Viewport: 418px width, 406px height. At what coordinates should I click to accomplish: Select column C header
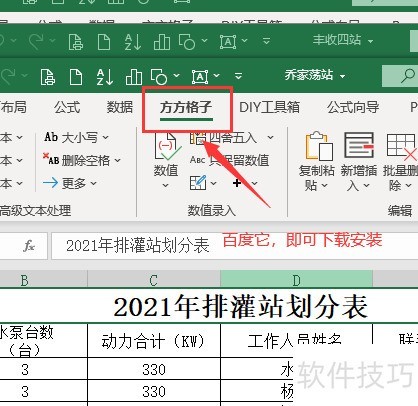click(x=154, y=279)
